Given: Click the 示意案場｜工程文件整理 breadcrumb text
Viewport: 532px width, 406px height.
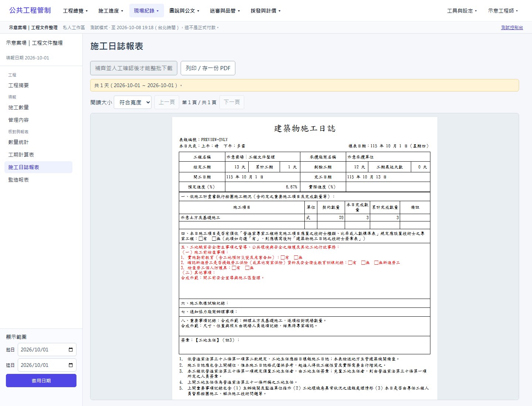Looking at the screenshot, I should tap(33, 28).
